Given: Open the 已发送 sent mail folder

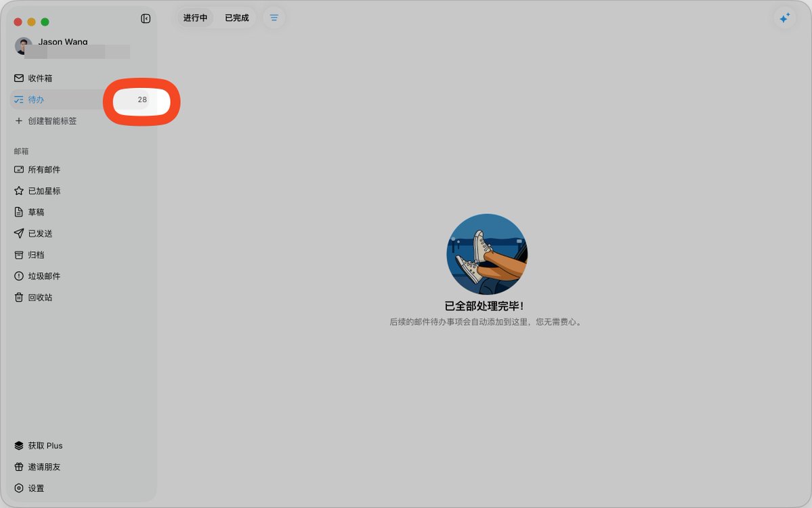Looking at the screenshot, I should click(39, 233).
